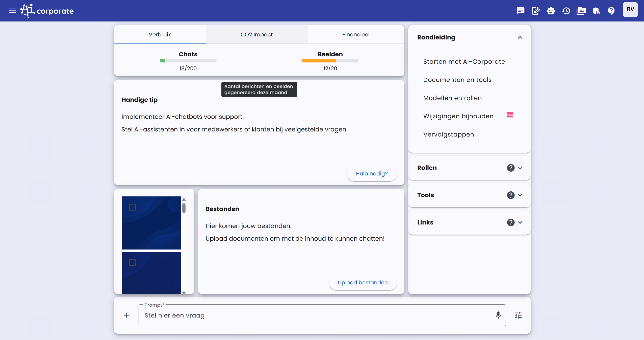This screenshot has height=340, width=644.
Task: Click the microphone in the prompt field
Action: tap(498, 315)
